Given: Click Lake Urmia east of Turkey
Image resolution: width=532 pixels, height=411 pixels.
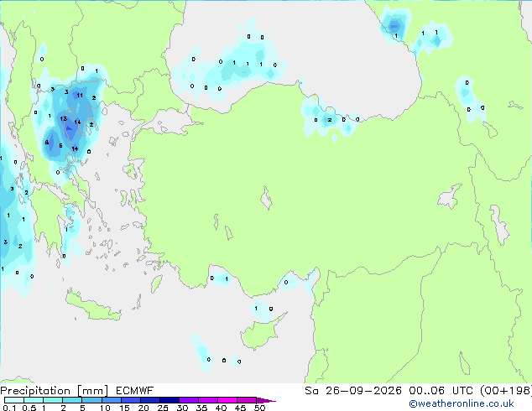Looking at the screenshot, I should pyautogui.click(x=499, y=225).
